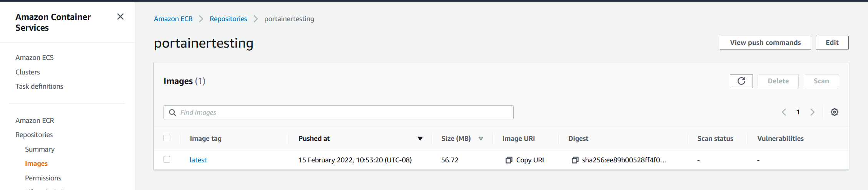Open the latest image tag link

coord(198,160)
